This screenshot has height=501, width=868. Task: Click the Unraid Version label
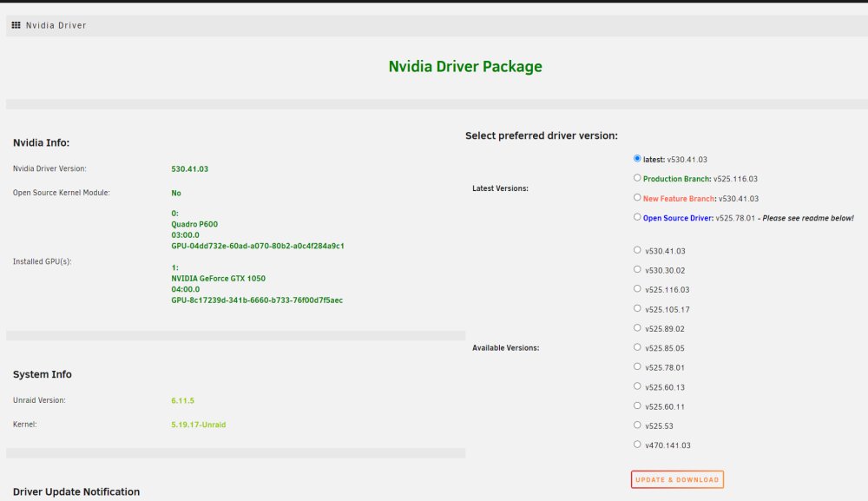click(x=39, y=399)
